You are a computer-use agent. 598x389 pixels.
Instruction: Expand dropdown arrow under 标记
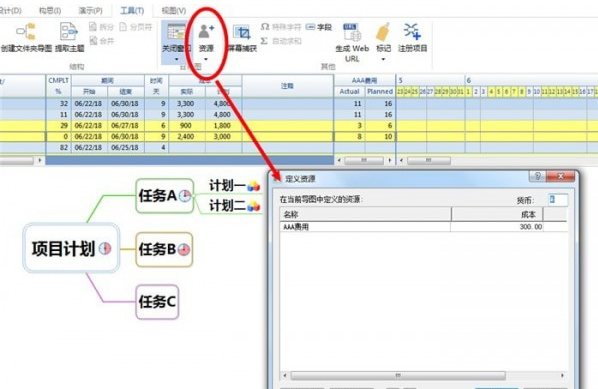click(x=383, y=59)
